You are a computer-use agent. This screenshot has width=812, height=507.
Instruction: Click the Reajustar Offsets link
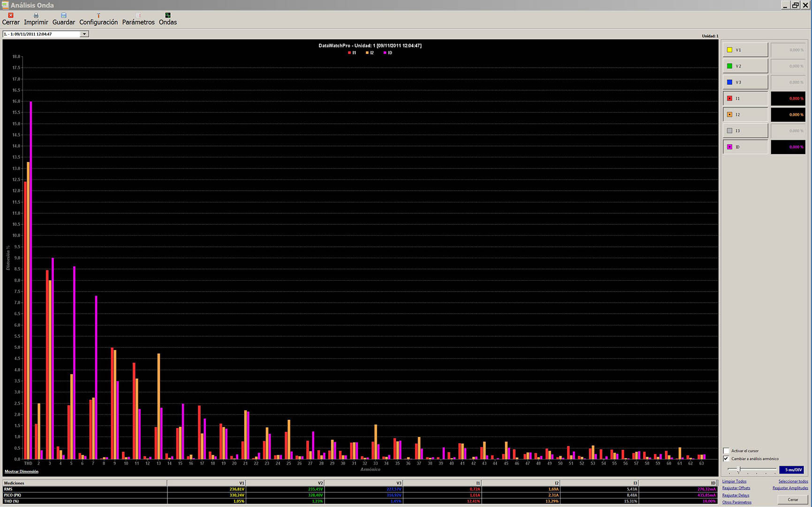coord(736,488)
